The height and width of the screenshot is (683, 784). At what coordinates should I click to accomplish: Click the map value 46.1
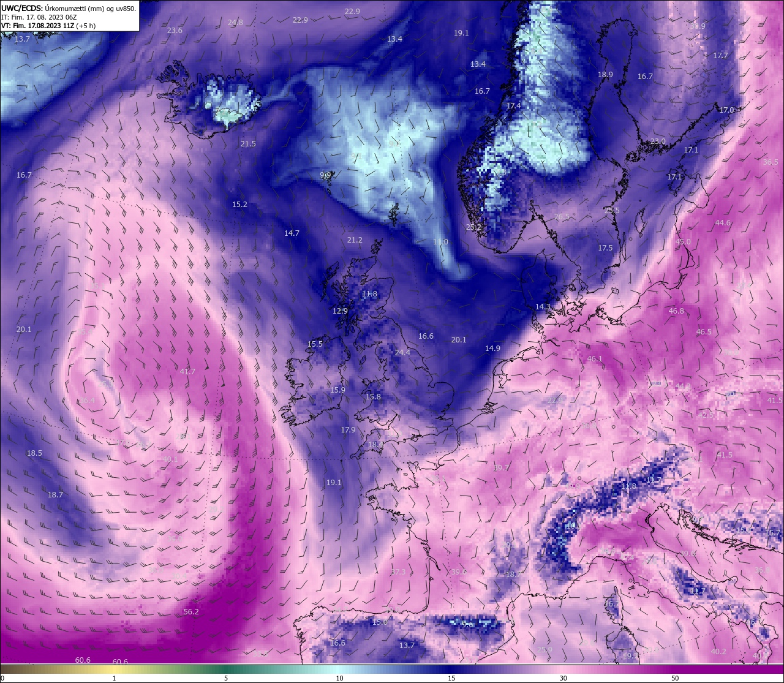pyautogui.click(x=595, y=359)
